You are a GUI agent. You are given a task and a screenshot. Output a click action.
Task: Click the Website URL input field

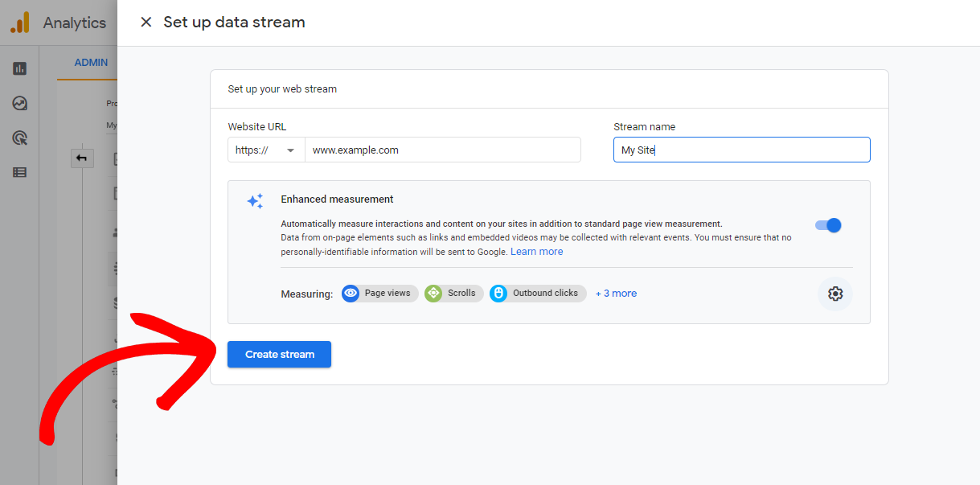(x=442, y=150)
